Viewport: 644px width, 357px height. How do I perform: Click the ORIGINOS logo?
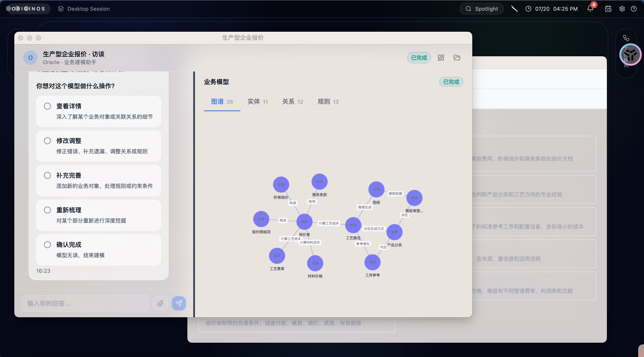pyautogui.click(x=28, y=9)
